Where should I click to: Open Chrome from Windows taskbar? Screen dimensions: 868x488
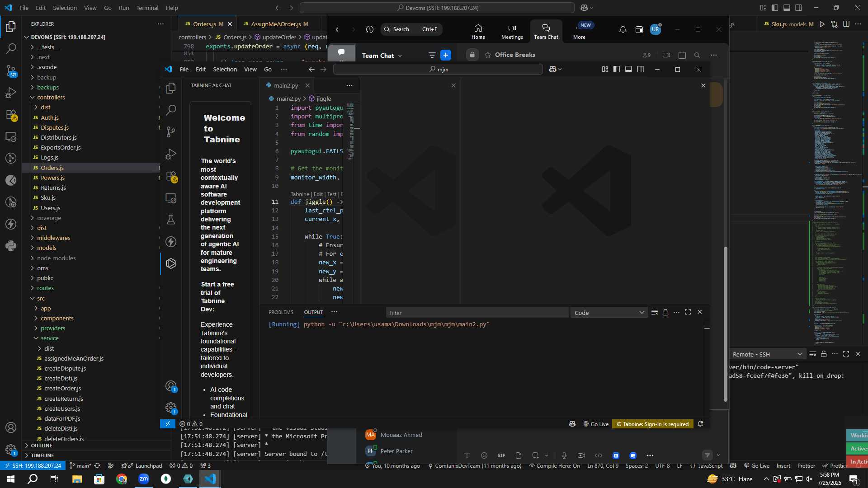(122, 479)
